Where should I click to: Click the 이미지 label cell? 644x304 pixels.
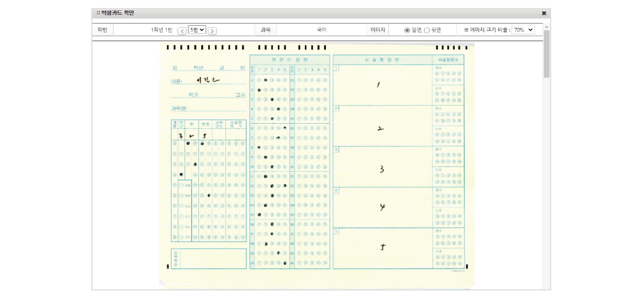coord(378,30)
